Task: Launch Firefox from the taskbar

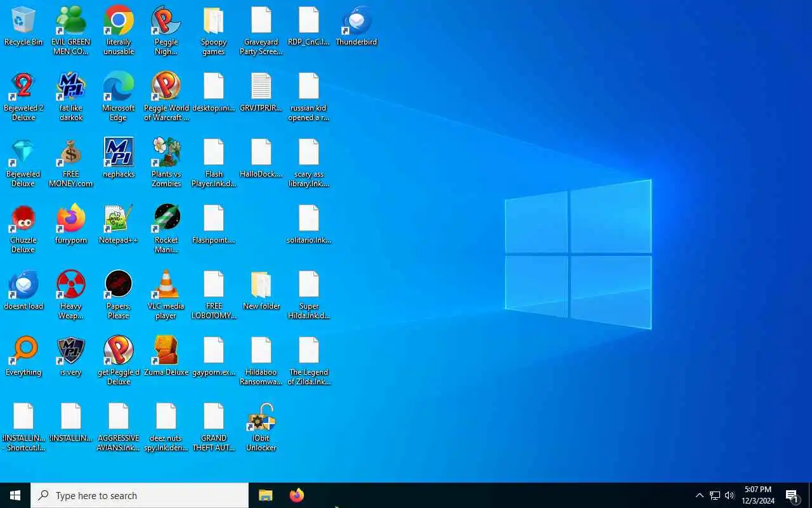Action: (x=296, y=495)
